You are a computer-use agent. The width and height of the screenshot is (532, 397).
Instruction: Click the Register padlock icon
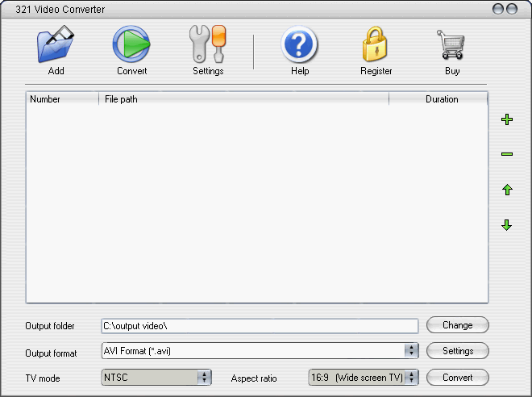[375, 44]
